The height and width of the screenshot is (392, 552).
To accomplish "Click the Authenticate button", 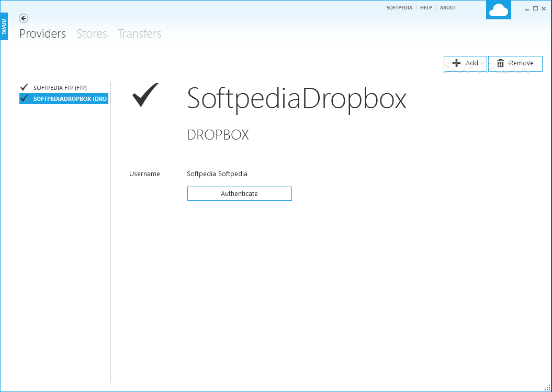I will [240, 194].
